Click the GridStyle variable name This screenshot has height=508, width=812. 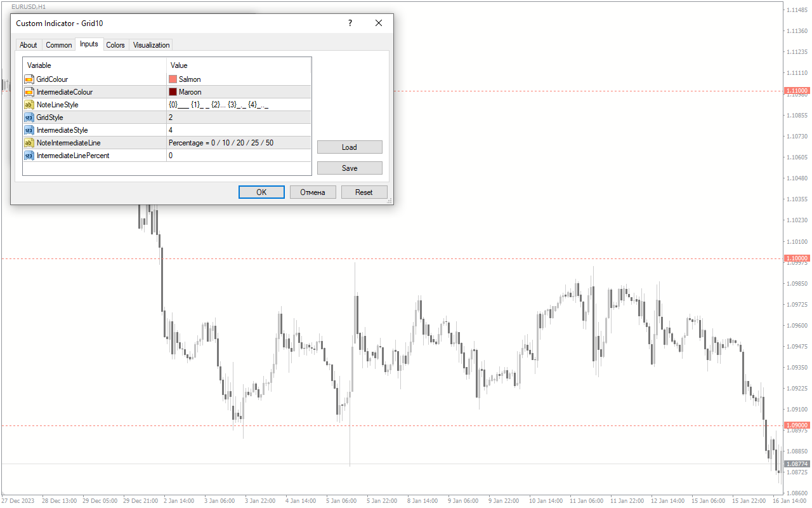coord(50,117)
